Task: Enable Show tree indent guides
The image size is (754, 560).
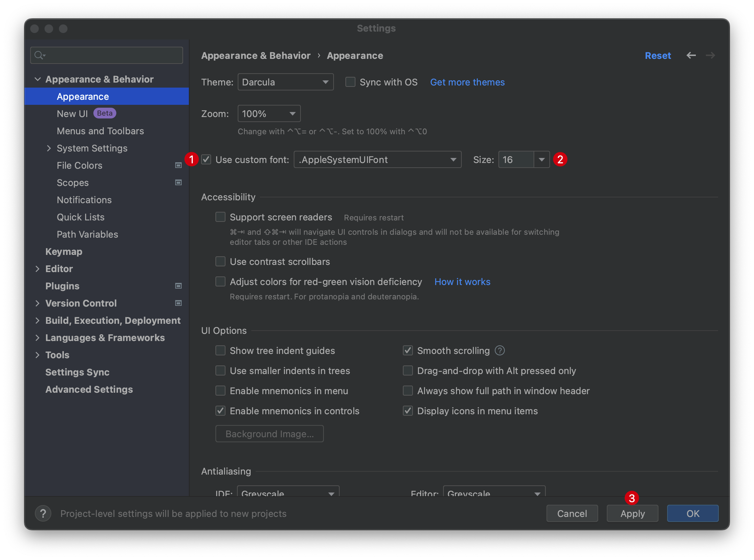Action: point(220,350)
